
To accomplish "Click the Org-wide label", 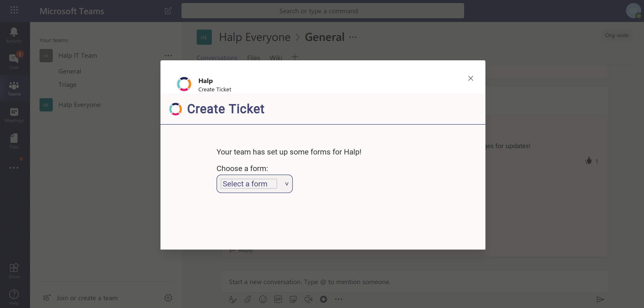I will [617, 35].
